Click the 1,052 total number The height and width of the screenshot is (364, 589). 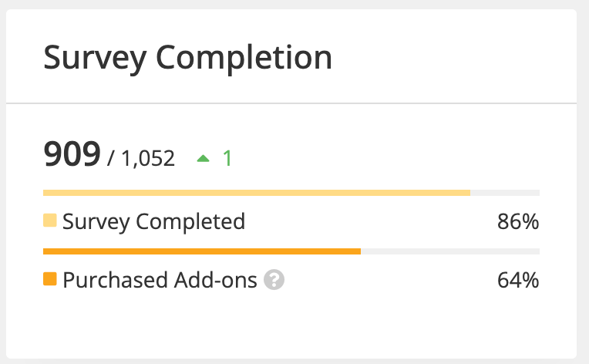(x=146, y=159)
